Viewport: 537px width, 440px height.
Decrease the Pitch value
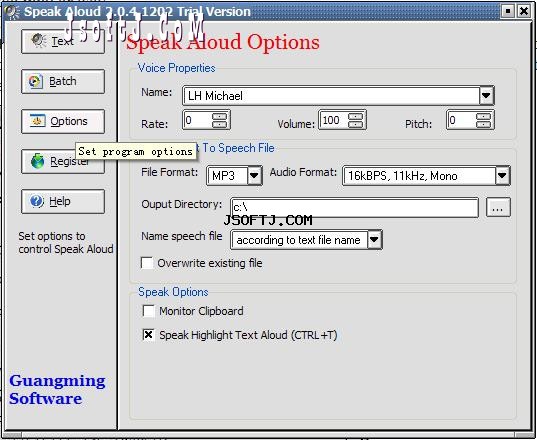tap(484, 124)
